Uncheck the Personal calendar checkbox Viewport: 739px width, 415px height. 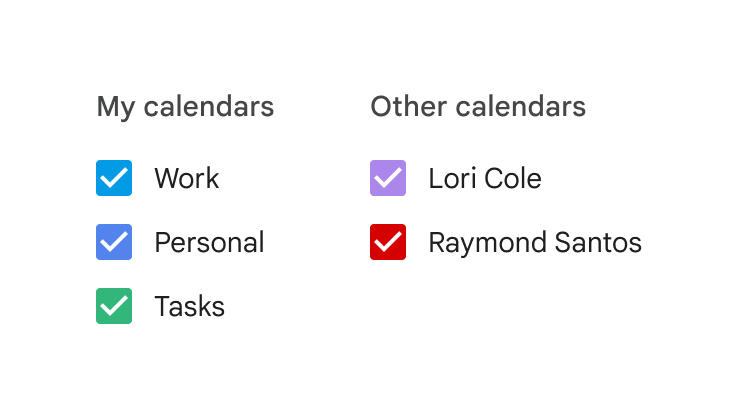pyautogui.click(x=114, y=243)
